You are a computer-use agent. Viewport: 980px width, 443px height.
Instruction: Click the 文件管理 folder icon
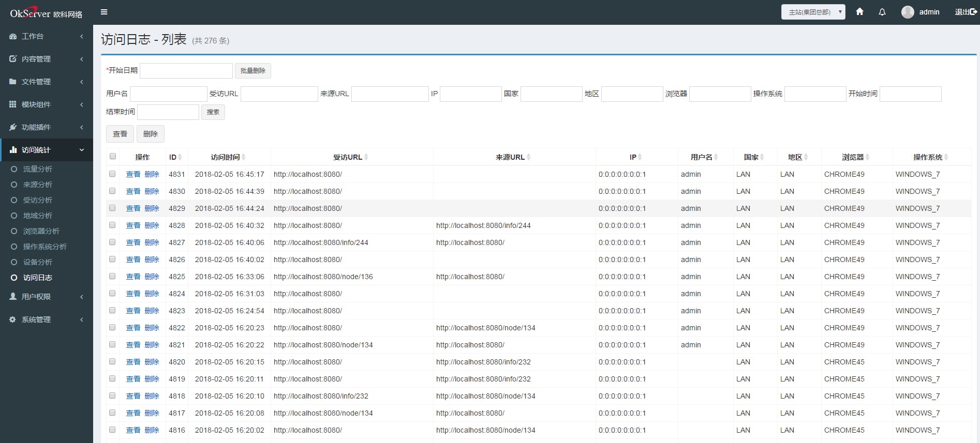click(x=13, y=82)
